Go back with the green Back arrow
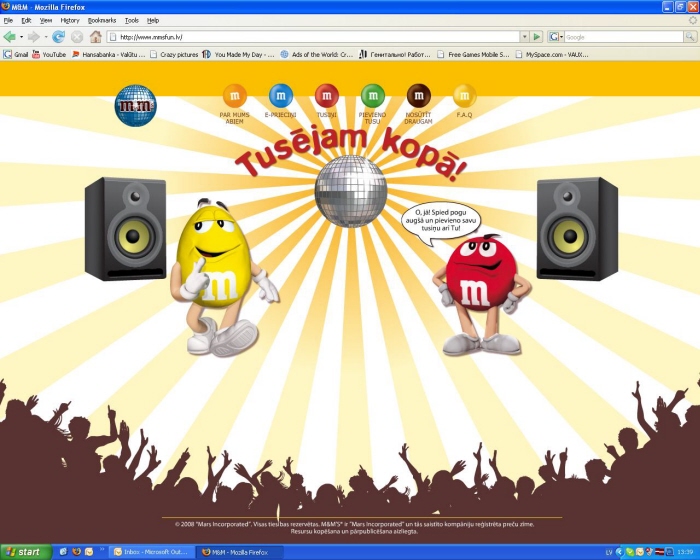This screenshot has height=560, width=700. click(x=9, y=37)
